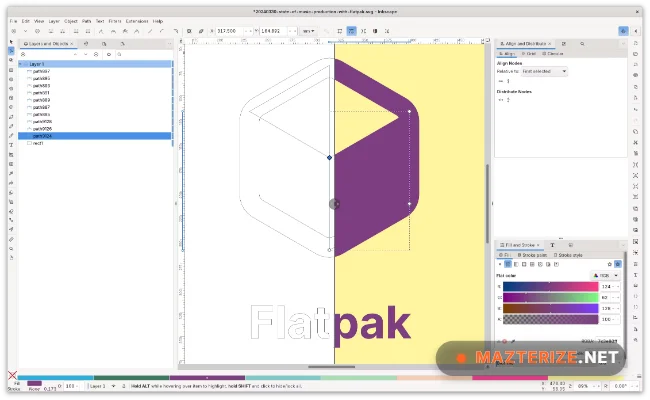Switch to the Stroke style subtab
650x400 pixels.
pyautogui.click(x=568, y=255)
